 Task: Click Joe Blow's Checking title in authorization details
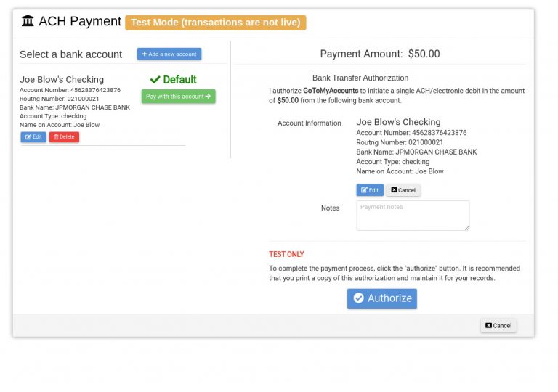coord(398,122)
